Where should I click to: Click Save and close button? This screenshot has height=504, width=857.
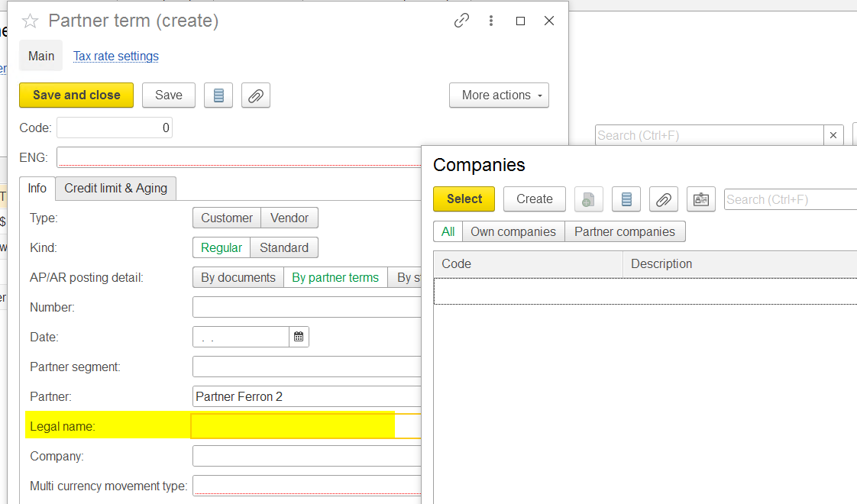(x=76, y=95)
